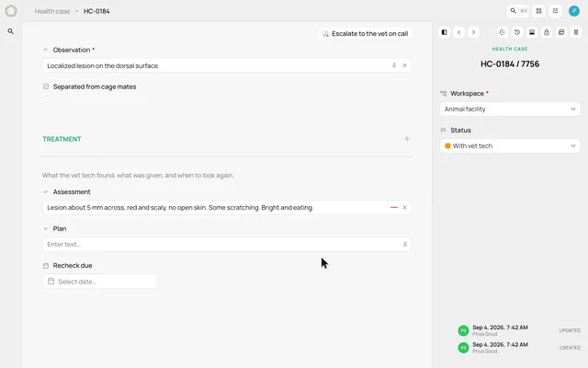Image resolution: width=588 pixels, height=368 pixels.
Task: Click the microphone icon in Plan field
Action: pyautogui.click(x=405, y=244)
